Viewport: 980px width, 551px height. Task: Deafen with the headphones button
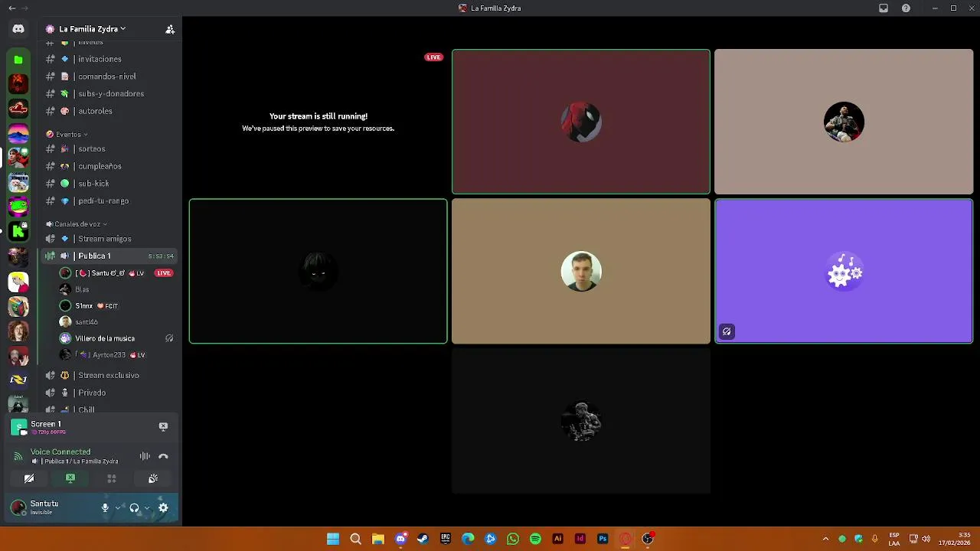[134, 507]
